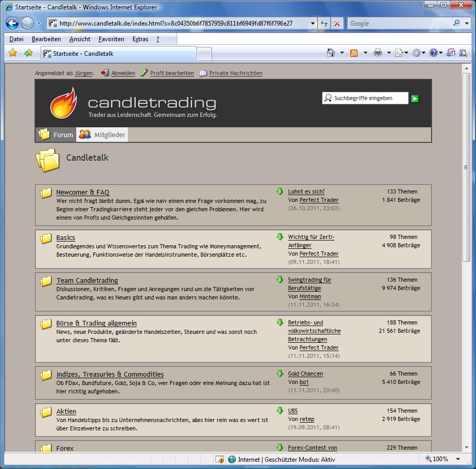476x469 pixels.
Task: Click the red Stop loading icon
Action: (337, 23)
